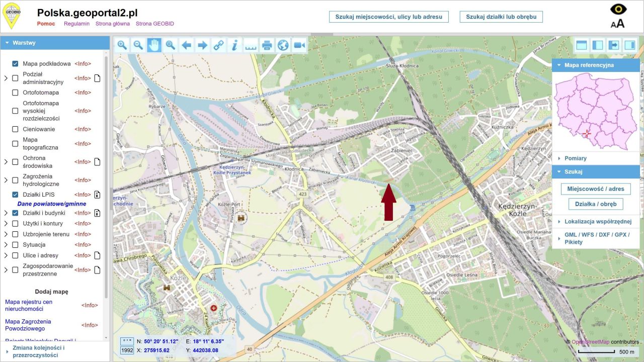Viewport: 644px width, 362px height.
Task: Open document icon for Ochrona środowiska
Action: coord(98,162)
